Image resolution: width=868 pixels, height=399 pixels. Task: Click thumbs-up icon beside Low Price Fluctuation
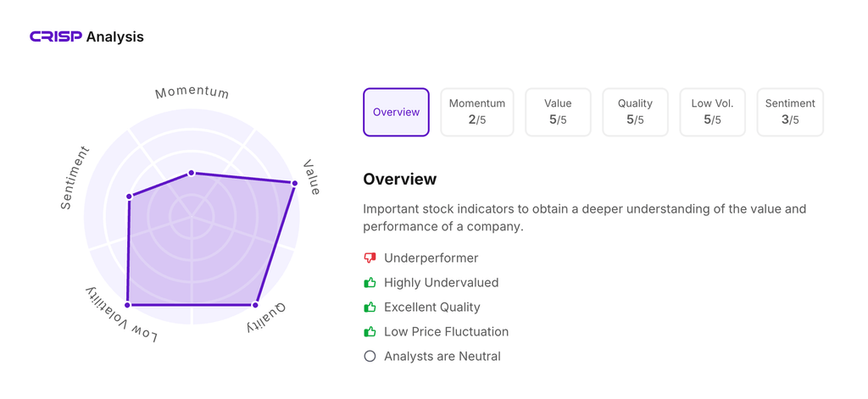(x=370, y=331)
